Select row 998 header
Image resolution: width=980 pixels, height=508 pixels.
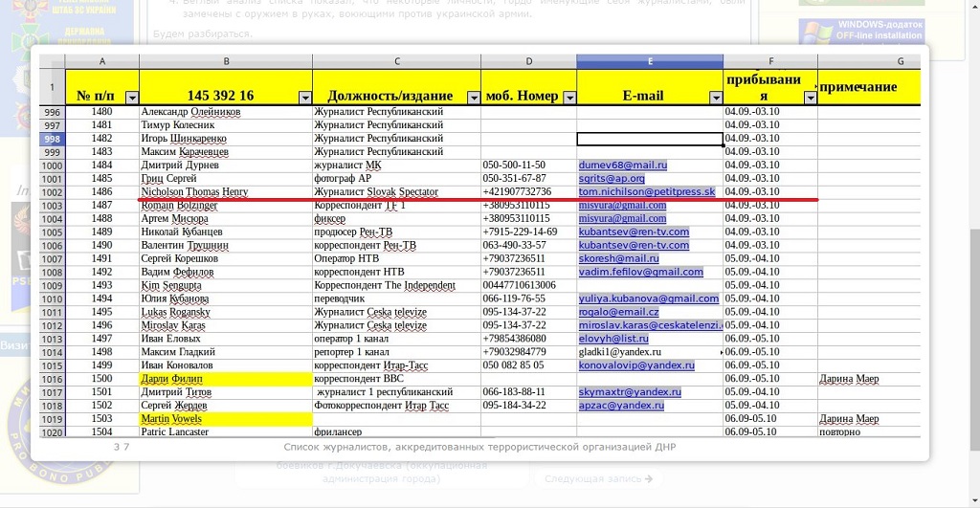pyautogui.click(x=51, y=139)
